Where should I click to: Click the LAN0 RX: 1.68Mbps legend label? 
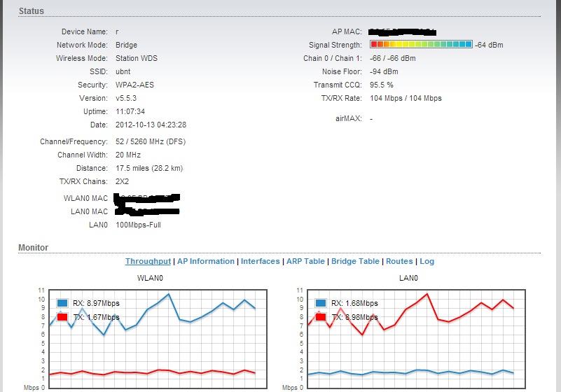click(354, 303)
